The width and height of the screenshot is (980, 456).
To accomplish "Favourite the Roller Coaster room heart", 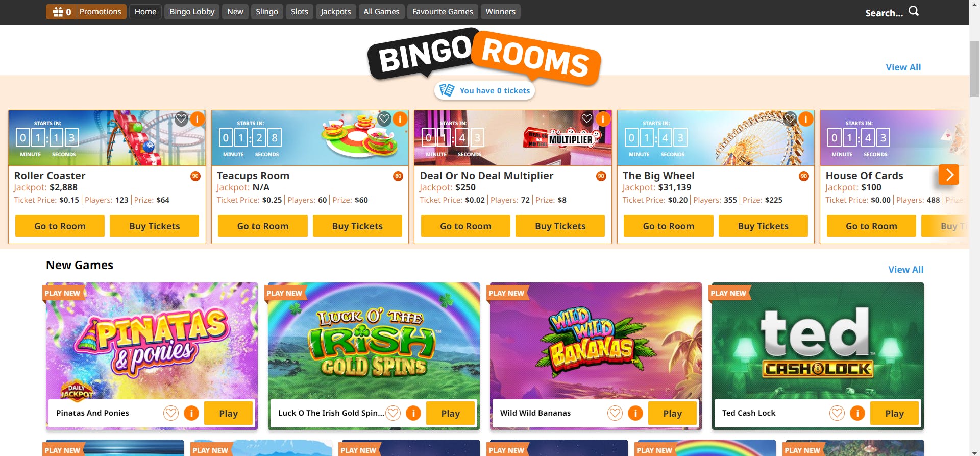I will click(181, 119).
